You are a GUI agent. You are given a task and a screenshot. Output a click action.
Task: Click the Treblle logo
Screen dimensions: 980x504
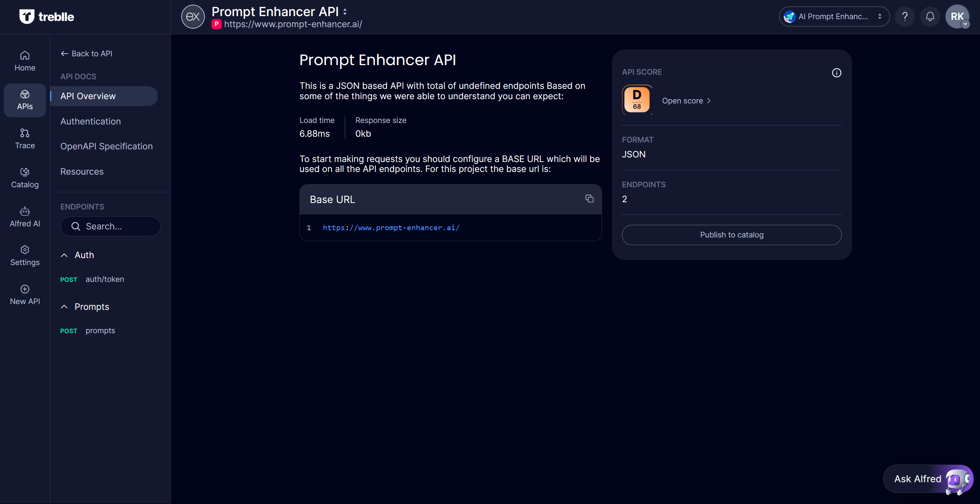(46, 16)
